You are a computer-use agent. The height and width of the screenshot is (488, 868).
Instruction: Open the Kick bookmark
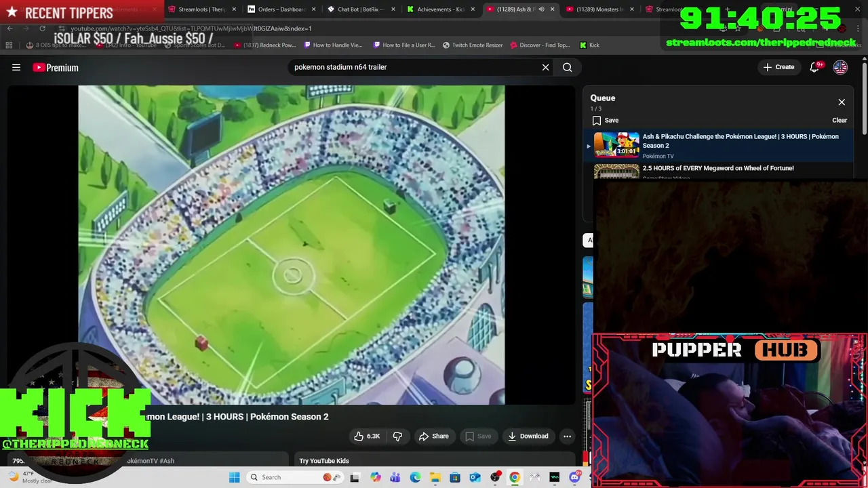[589, 45]
